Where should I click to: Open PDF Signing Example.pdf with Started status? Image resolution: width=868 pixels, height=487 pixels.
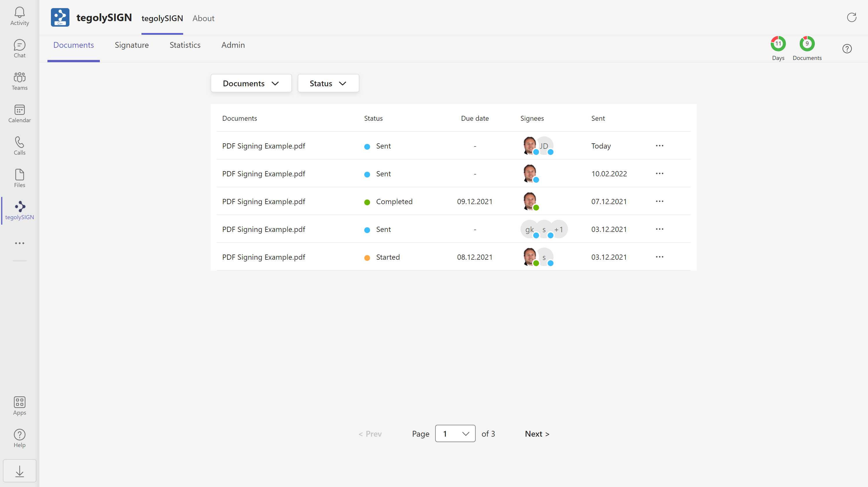[264, 257]
